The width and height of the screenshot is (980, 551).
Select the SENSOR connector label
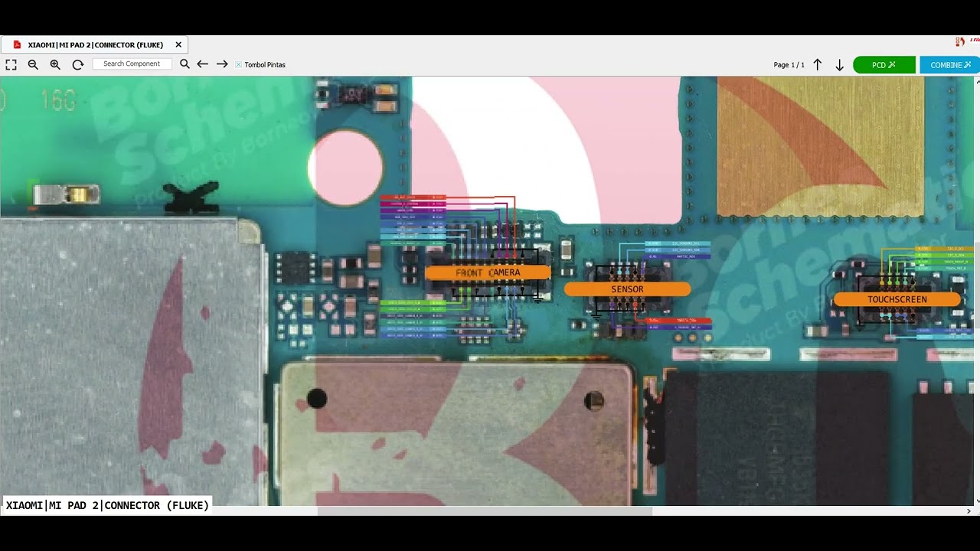pyautogui.click(x=627, y=289)
